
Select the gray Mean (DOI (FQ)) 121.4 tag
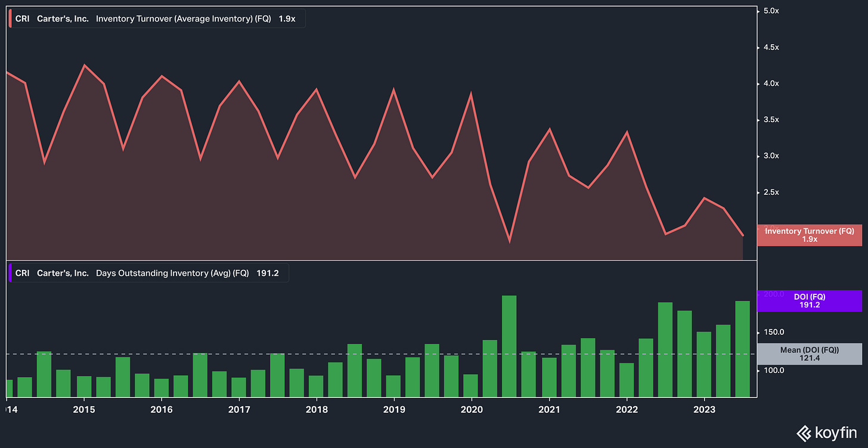[810, 354]
